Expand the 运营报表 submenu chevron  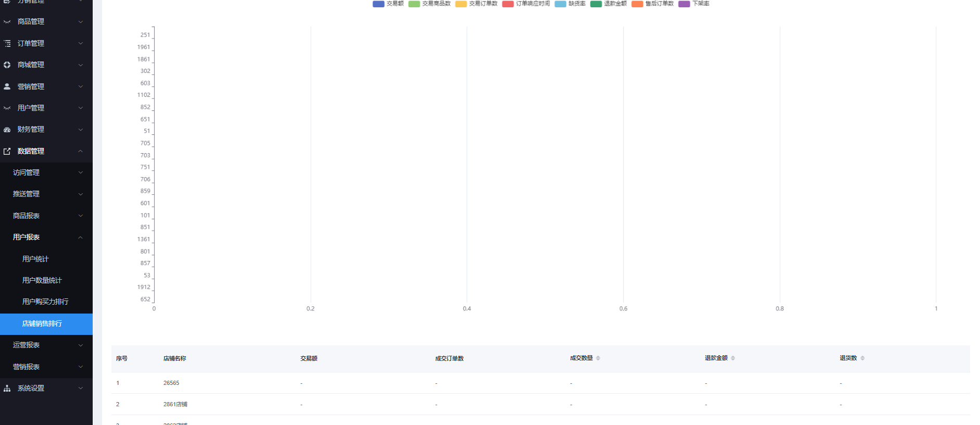click(x=81, y=345)
